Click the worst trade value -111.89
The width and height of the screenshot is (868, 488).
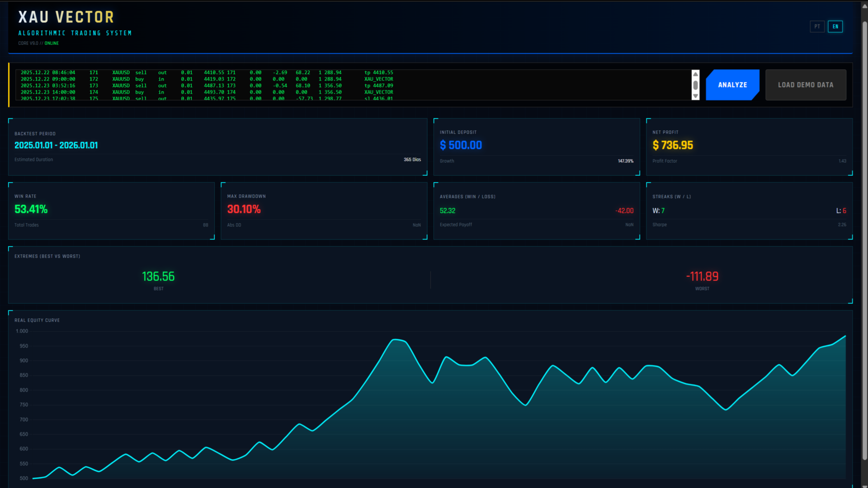tap(702, 277)
